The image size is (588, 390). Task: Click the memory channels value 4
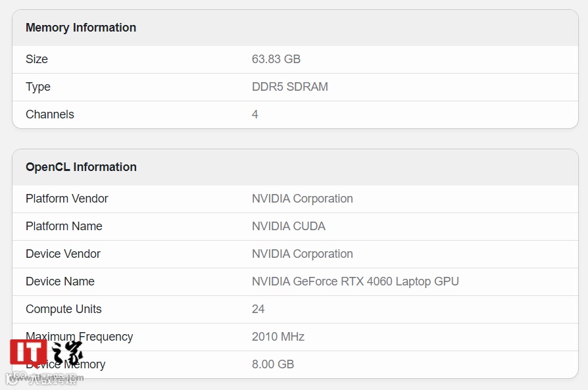255,114
